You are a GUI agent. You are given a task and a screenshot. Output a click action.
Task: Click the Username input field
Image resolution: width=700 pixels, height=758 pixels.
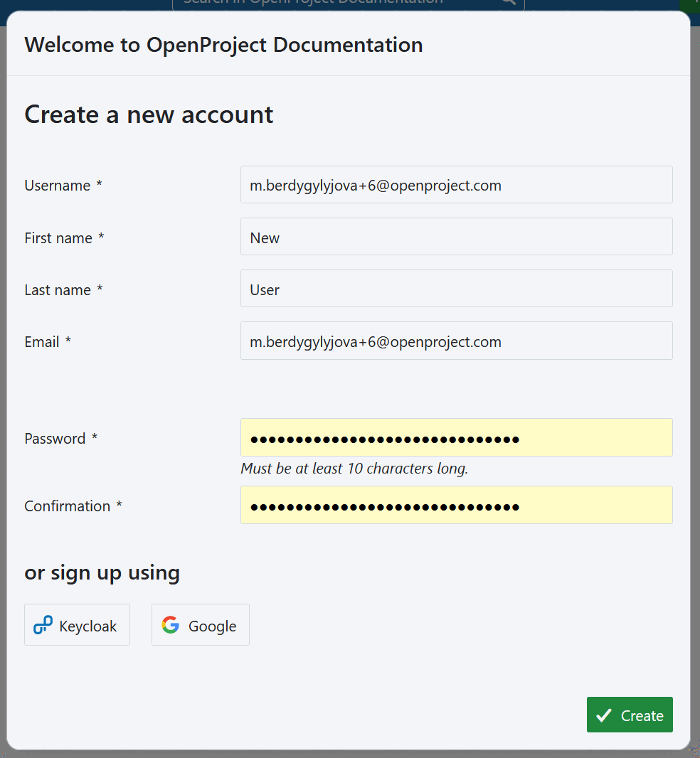pos(456,184)
